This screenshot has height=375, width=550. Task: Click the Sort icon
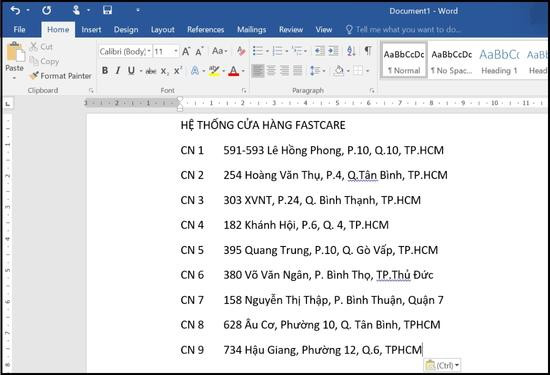351,51
